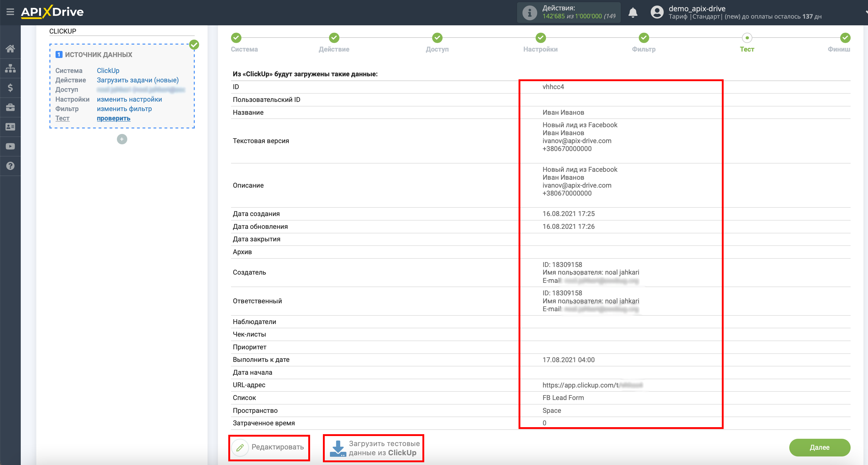Go to the Система step
This screenshot has width=868, height=465.
(x=244, y=42)
